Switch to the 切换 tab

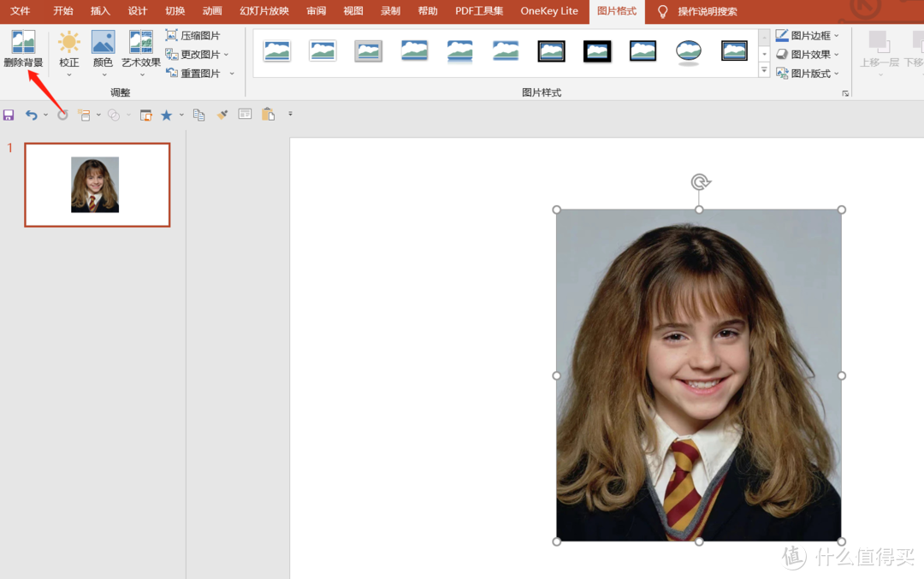pyautogui.click(x=175, y=11)
